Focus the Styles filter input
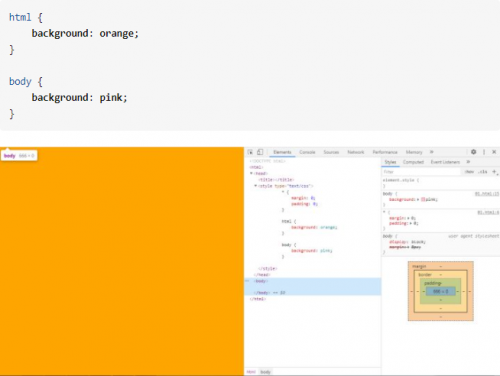This screenshot has width=500, height=376. click(x=422, y=172)
